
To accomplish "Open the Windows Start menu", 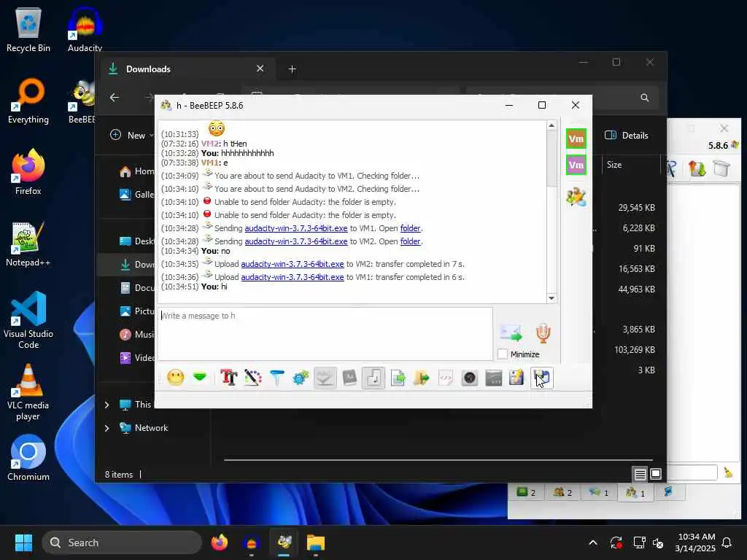I will point(23,542).
